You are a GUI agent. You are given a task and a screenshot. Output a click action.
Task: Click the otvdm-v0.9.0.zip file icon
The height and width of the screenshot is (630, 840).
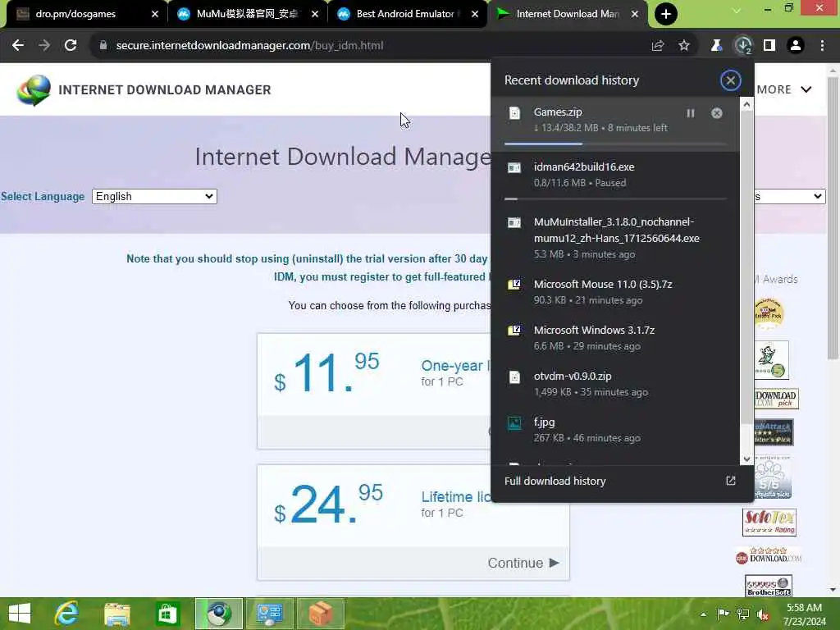[x=514, y=377]
